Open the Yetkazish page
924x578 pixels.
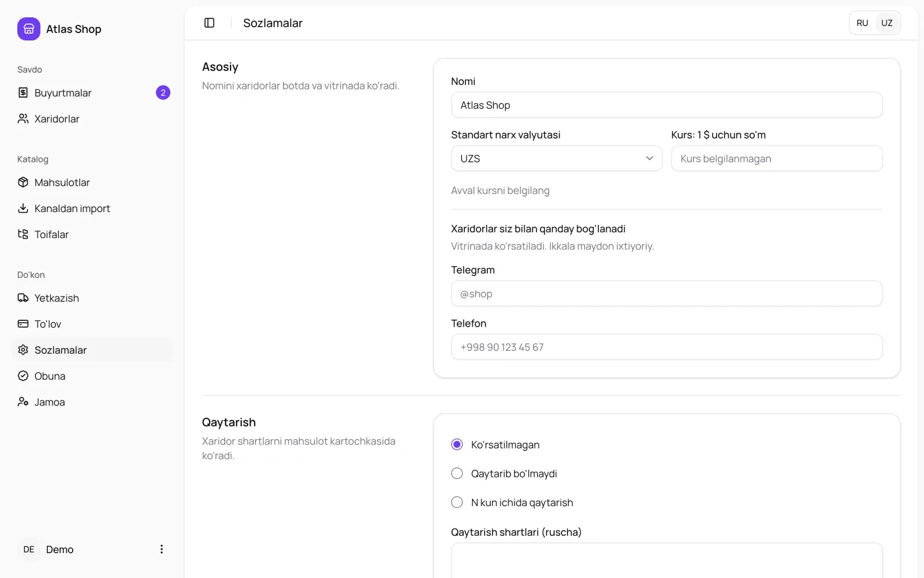[x=92, y=298]
